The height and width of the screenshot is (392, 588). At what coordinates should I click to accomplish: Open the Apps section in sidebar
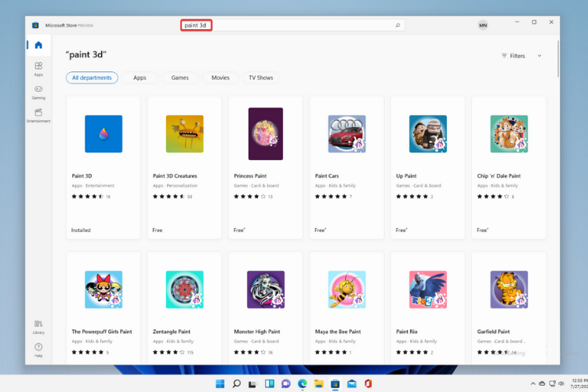[38, 68]
